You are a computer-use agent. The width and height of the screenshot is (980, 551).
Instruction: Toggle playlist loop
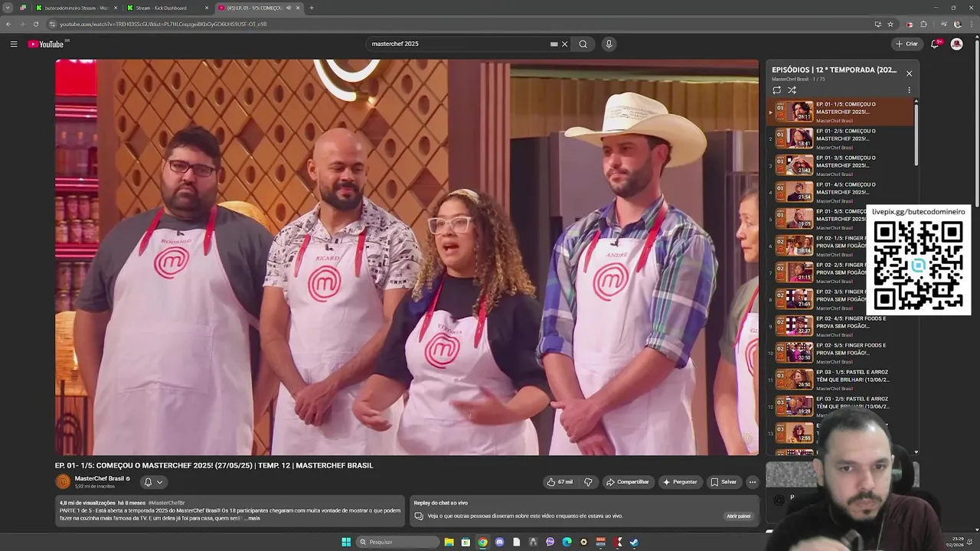click(776, 90)
